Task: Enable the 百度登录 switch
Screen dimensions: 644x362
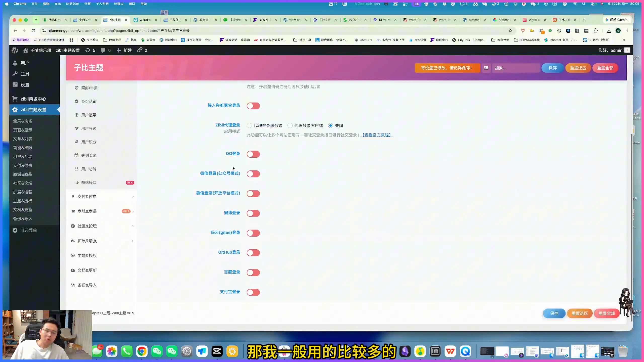Action: pyautogui.click(x=253, y=273)
